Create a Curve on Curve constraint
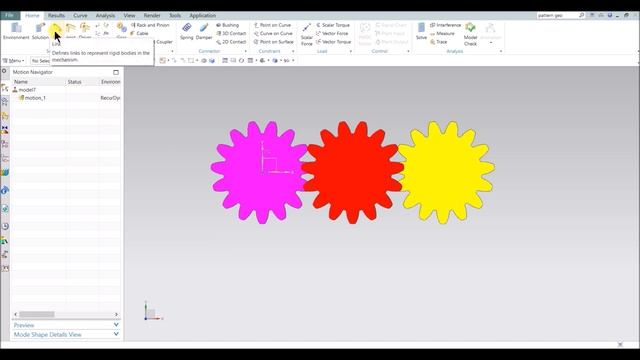The width and height of the screenshot is (640, 360). (x=273, y=33)
